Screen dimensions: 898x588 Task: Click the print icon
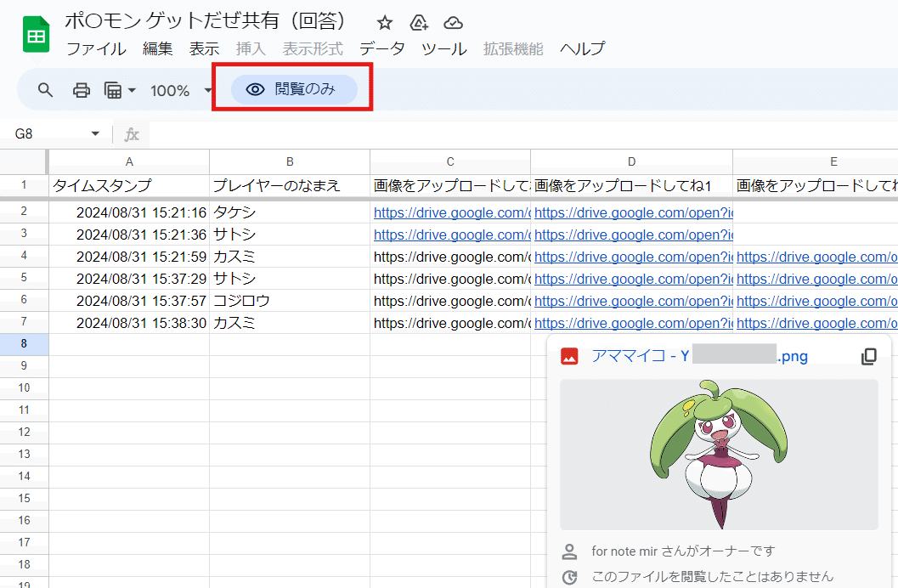(82, 90)
